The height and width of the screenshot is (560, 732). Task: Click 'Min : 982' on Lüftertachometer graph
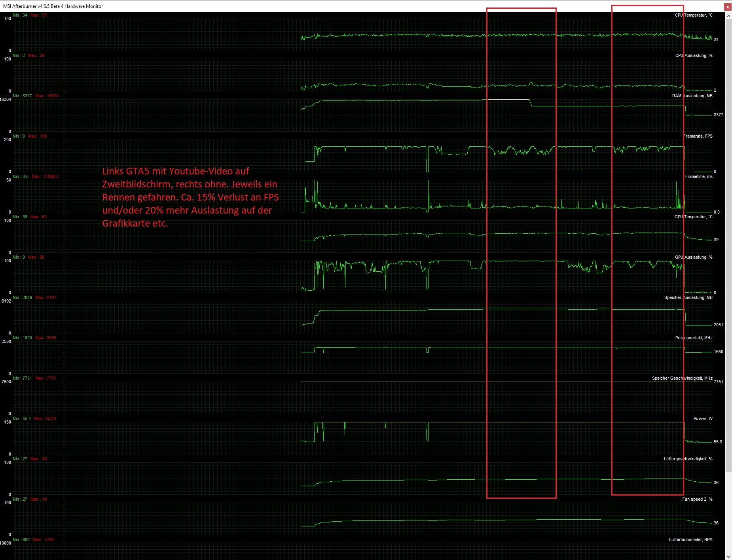[21, 539]
